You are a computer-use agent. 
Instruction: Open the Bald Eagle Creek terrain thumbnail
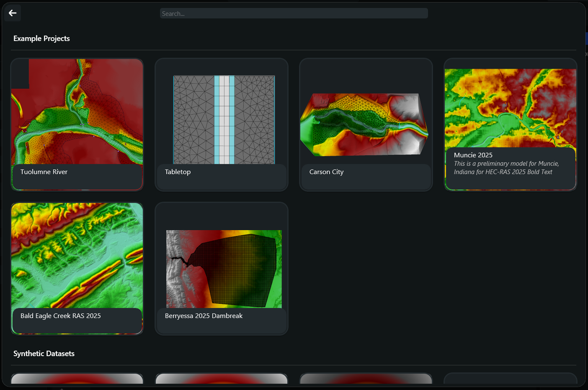(x=77, y=255)
